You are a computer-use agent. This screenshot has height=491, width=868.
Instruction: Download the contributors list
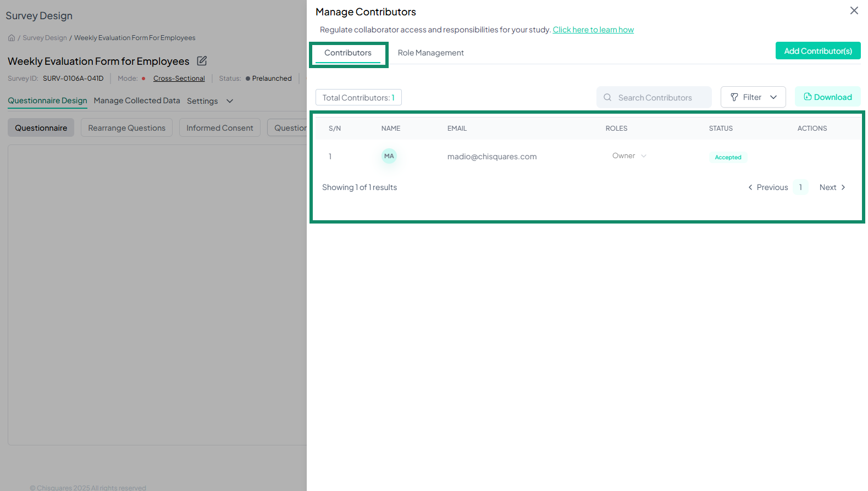827,97
